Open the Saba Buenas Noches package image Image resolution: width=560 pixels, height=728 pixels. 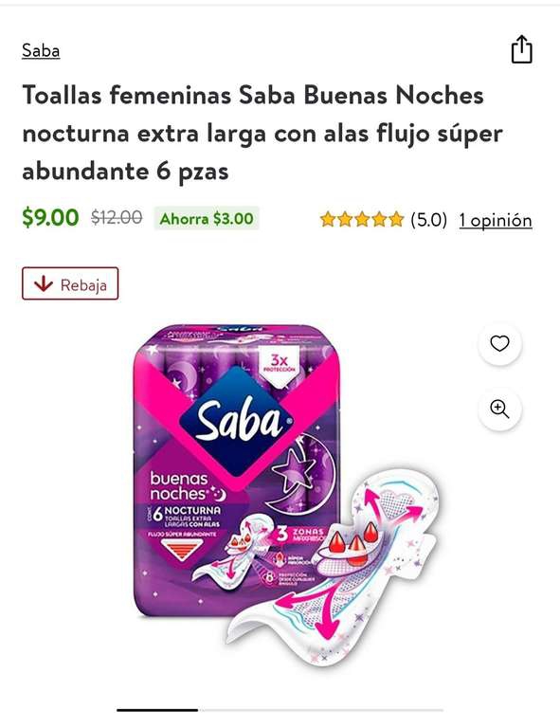point(237,469)
